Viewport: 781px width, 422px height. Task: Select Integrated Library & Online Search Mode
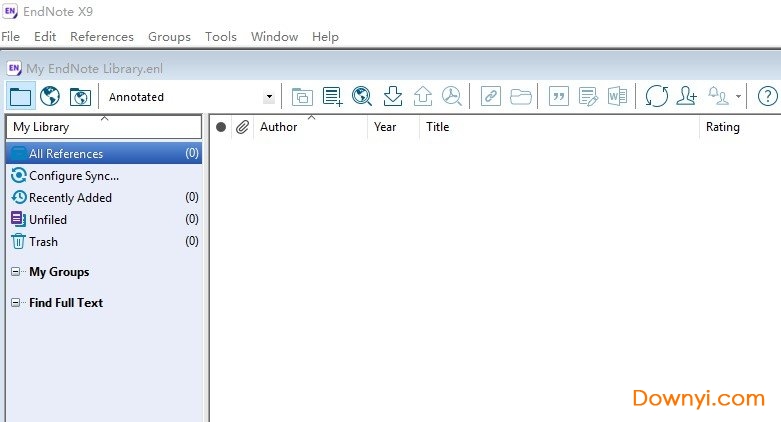[x=80, y=96]
